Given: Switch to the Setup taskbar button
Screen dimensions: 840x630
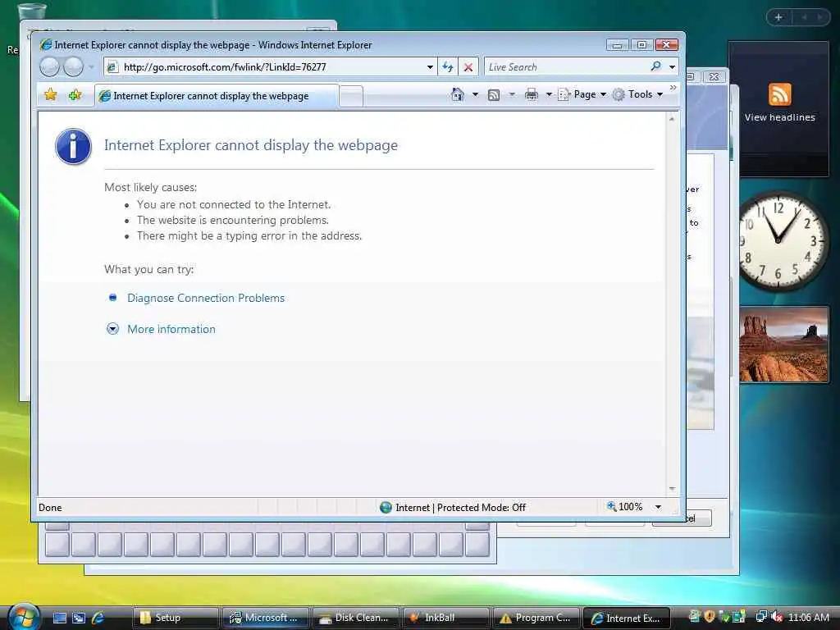Looking at the screenshot, I should click(176, 618).
